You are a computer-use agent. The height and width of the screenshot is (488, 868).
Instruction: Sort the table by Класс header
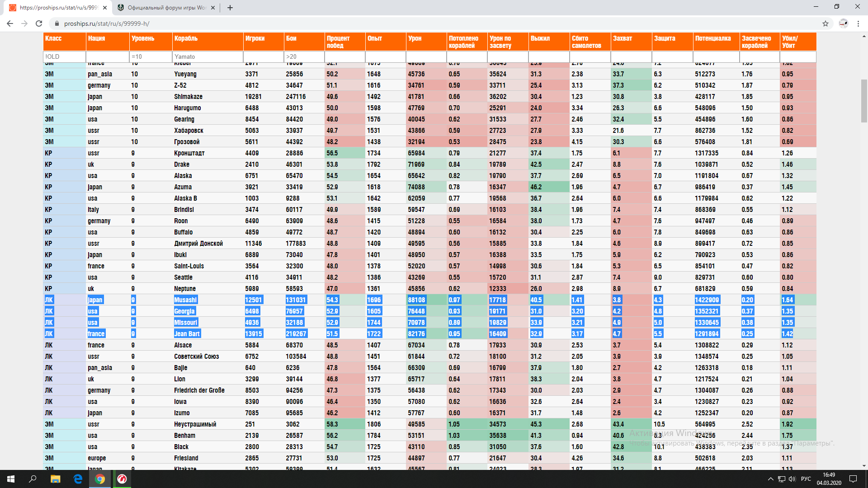[65, 42]
